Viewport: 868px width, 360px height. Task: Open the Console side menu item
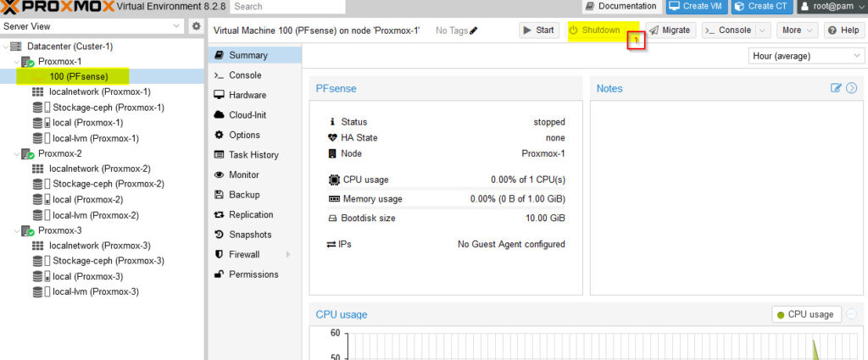[255, 75]
